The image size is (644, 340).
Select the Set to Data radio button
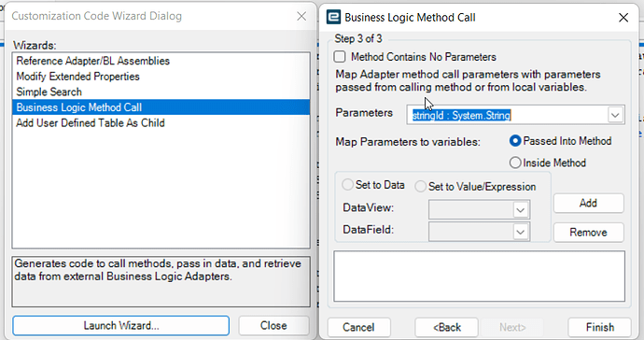[347, 185]
